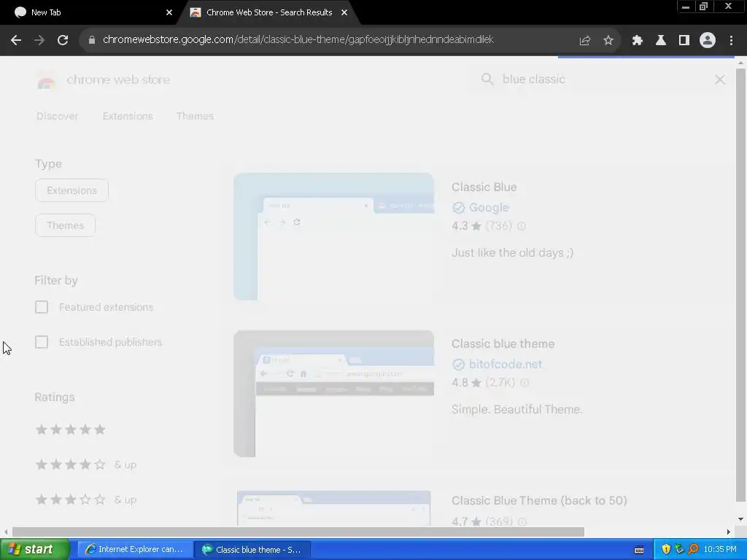The image size is (747, 560).
Task: Click verified badge next to bitofcode.net
Action: [458, 365]
